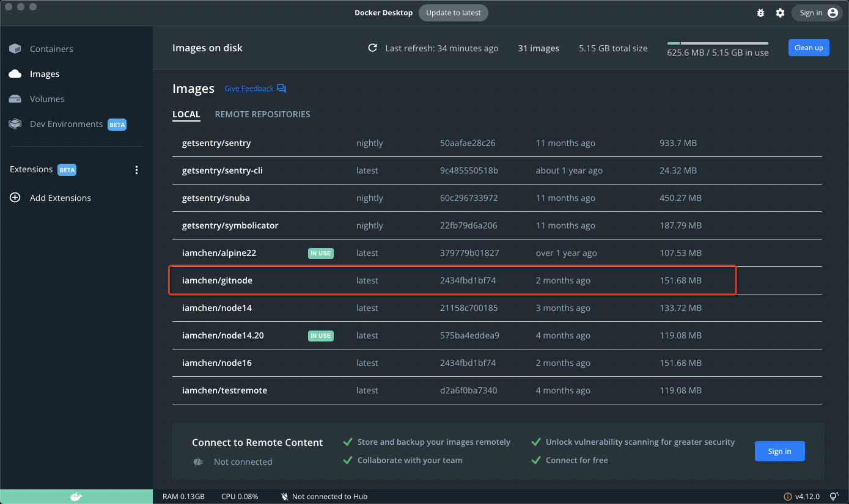Screen dimensions: 849x504
Task: Switch to REMOTE REPOSITORIES tab
Action: 262,114
